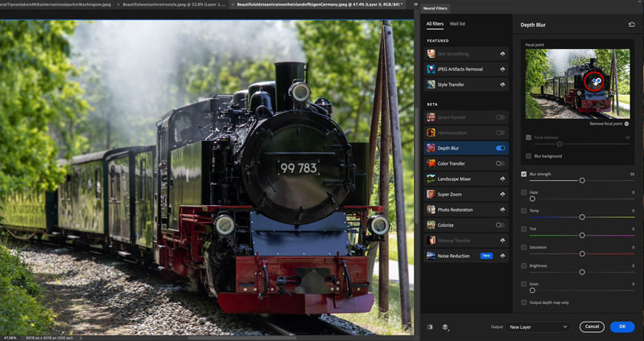The image size is (644, 341).
Task: Download the Landscape Mixer filter cloud icon
Action: (x=502, y=179)
